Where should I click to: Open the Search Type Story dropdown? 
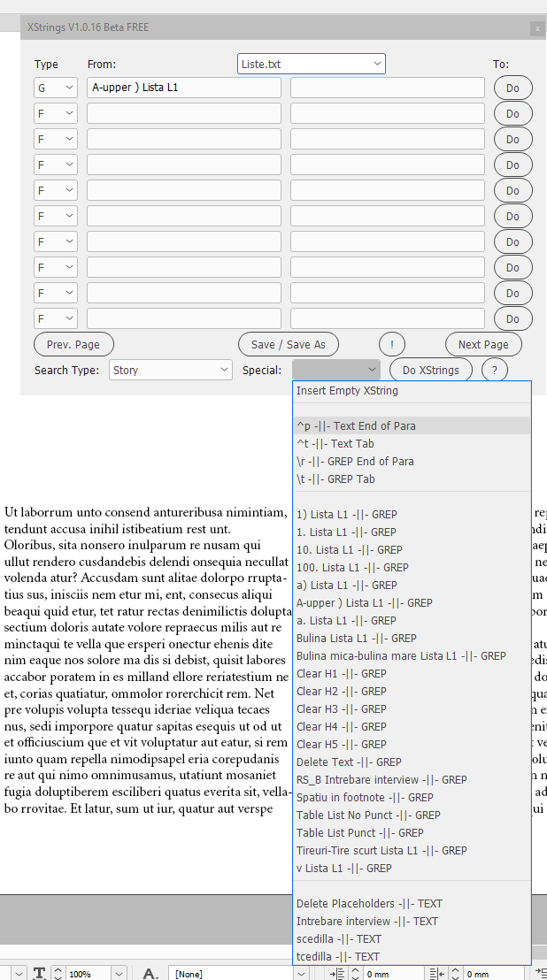coord(171,370)
